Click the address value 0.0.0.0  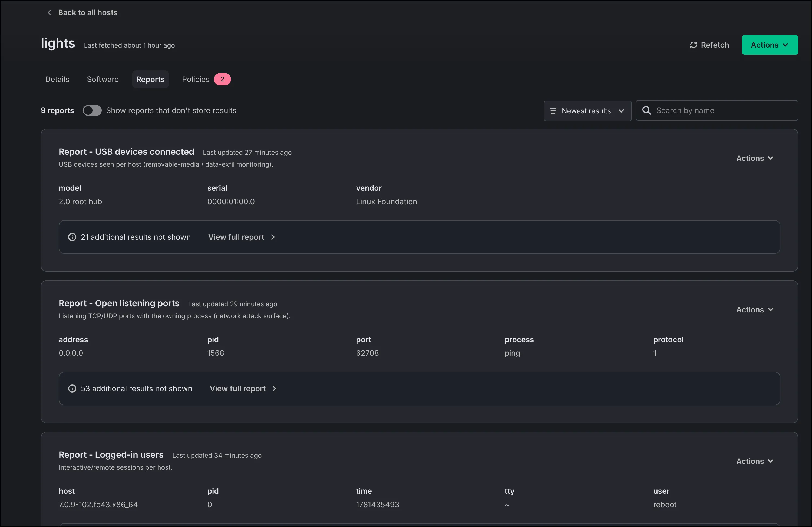[x=71, y=353]
